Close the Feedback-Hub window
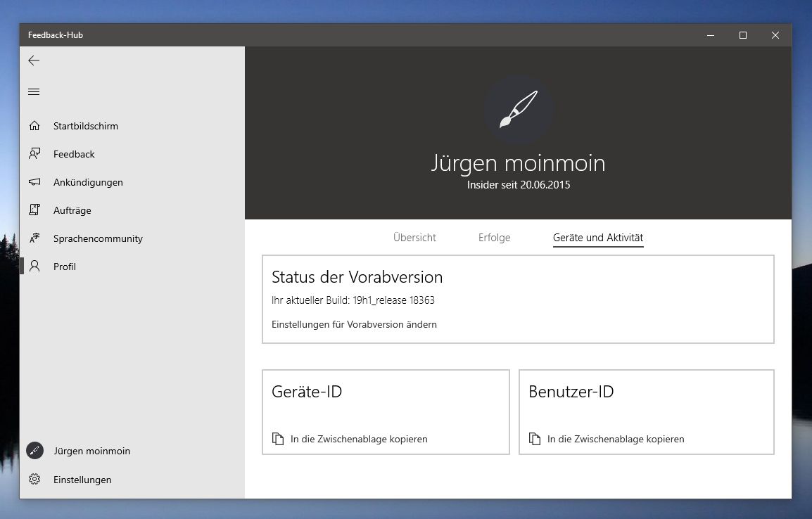The height and width of the screenshot is (519, 812). pos(775,35)
